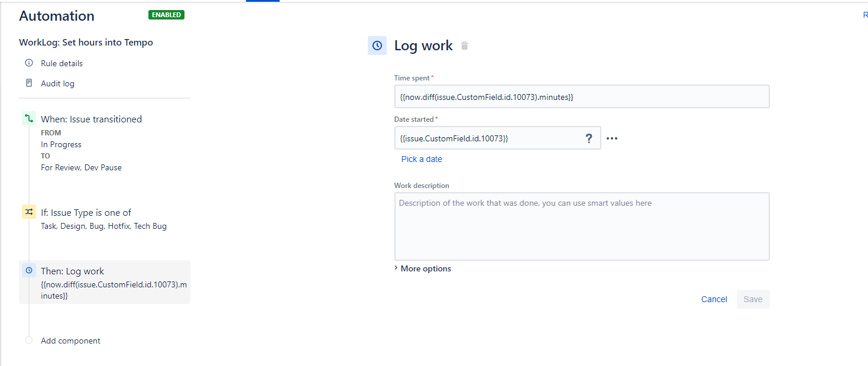Open smart value help question mark
This screenshot has height=366, width=868.
[x=588, y=138]
